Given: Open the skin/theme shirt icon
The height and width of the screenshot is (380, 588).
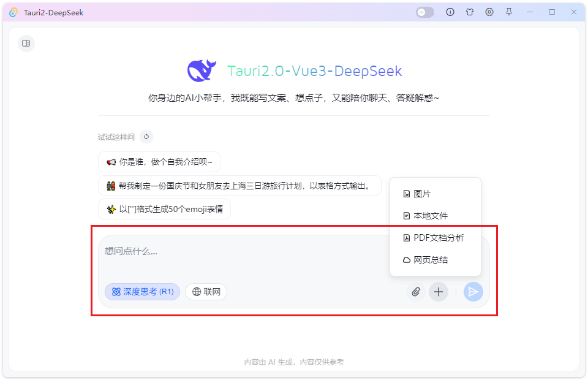Looking at the screenshot, I should click(470, 12).
